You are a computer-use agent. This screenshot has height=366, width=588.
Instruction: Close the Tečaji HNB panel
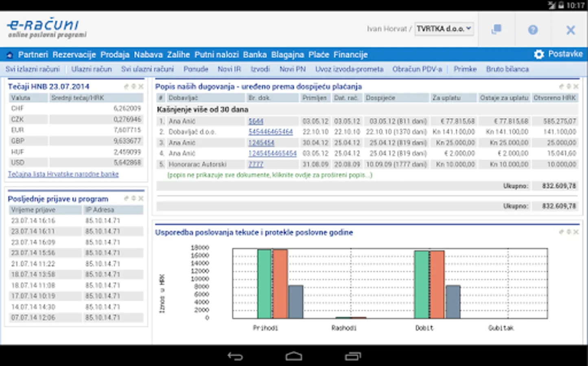[141, 87]
